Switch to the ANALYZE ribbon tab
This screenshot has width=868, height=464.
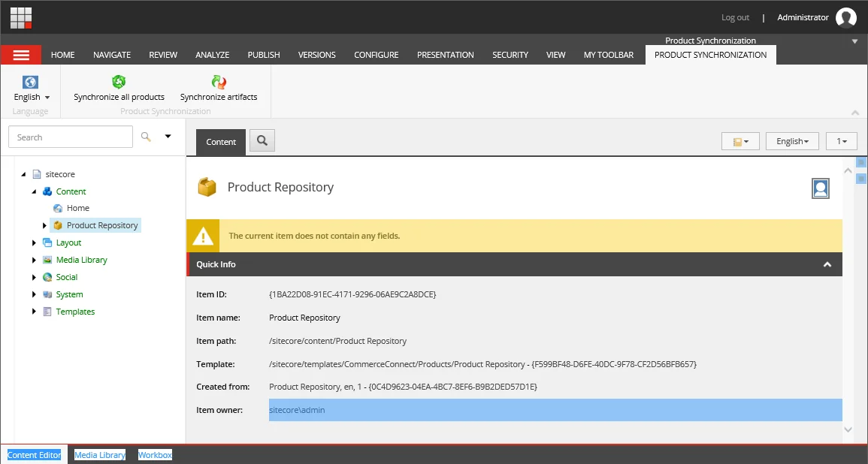(212, 55)
